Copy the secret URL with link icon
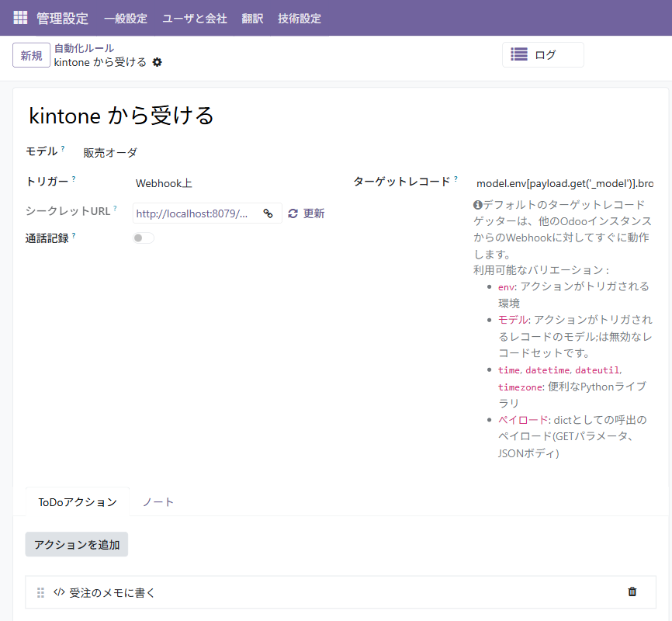 268,213
